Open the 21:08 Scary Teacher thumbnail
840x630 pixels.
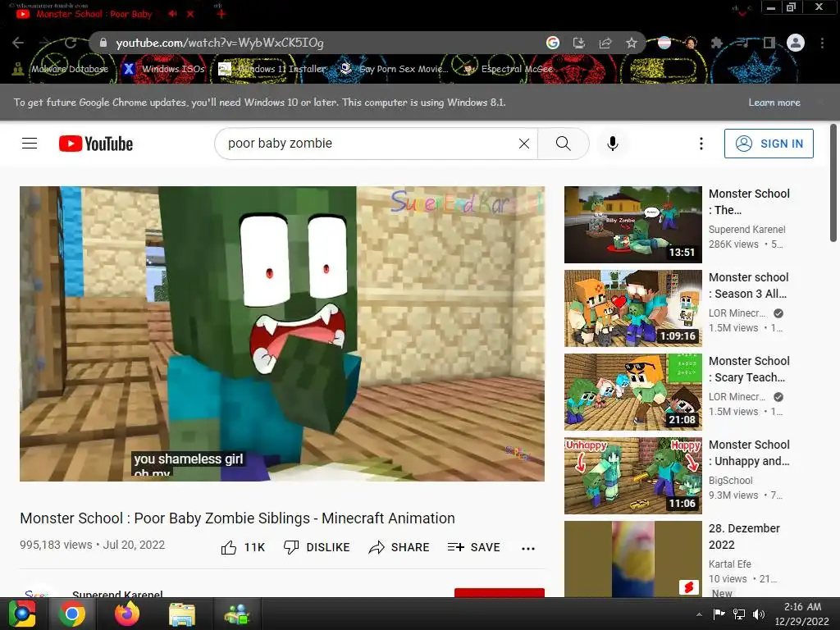click(632, 391)
